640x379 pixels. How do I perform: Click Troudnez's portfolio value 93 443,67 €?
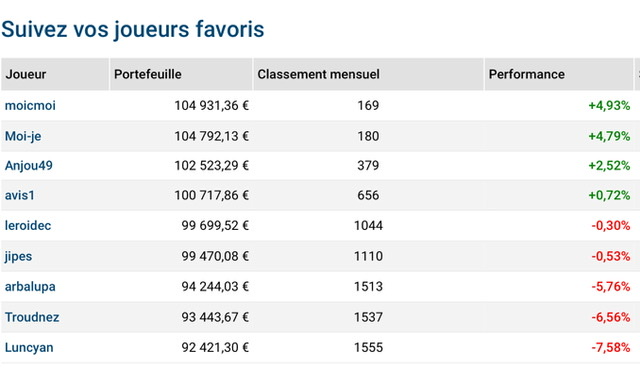pyautogui.click(x=215, y=317)
